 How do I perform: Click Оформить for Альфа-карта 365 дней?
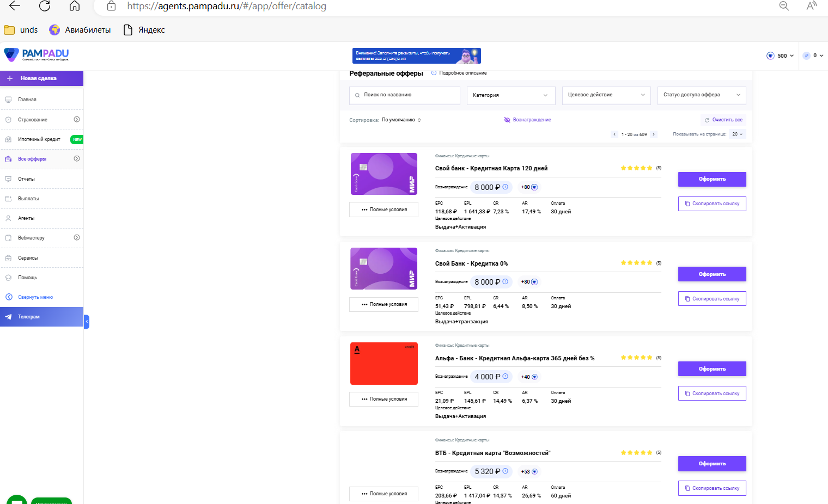pos(712,369)
